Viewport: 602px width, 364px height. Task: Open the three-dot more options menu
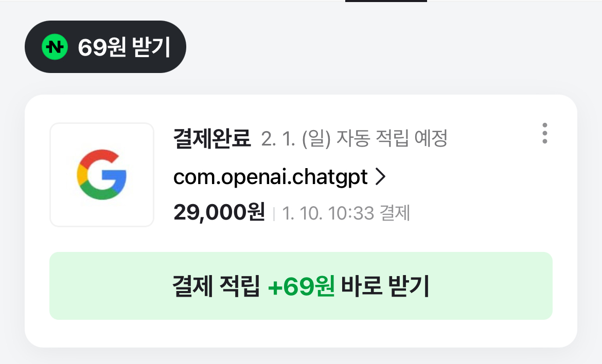544,134
